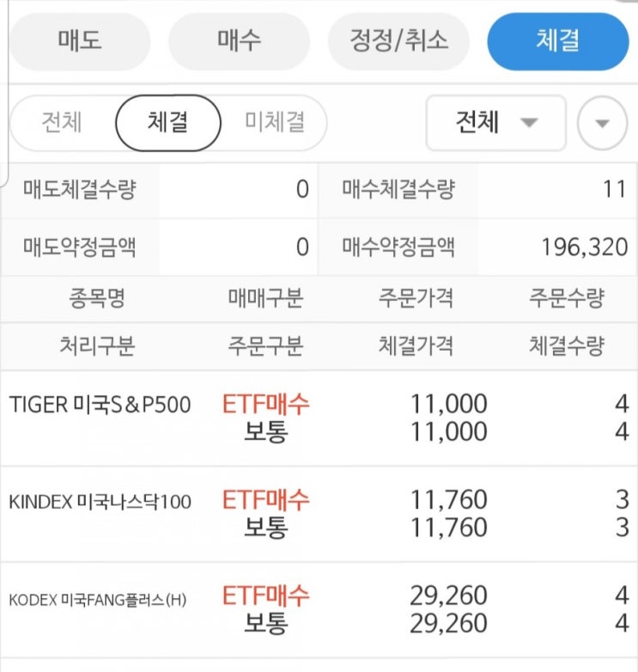
Task: Select the 체결 filter toggle
Action: click(x=167, y=122)
